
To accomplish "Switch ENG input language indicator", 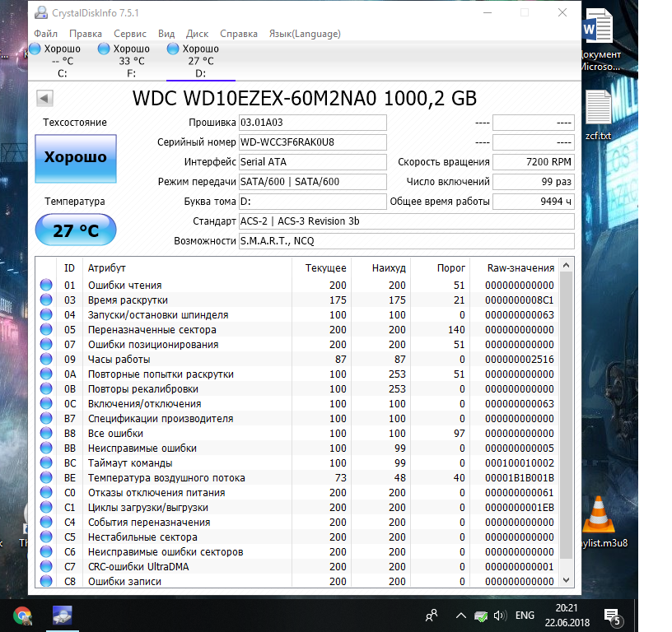I will [525, 616].
